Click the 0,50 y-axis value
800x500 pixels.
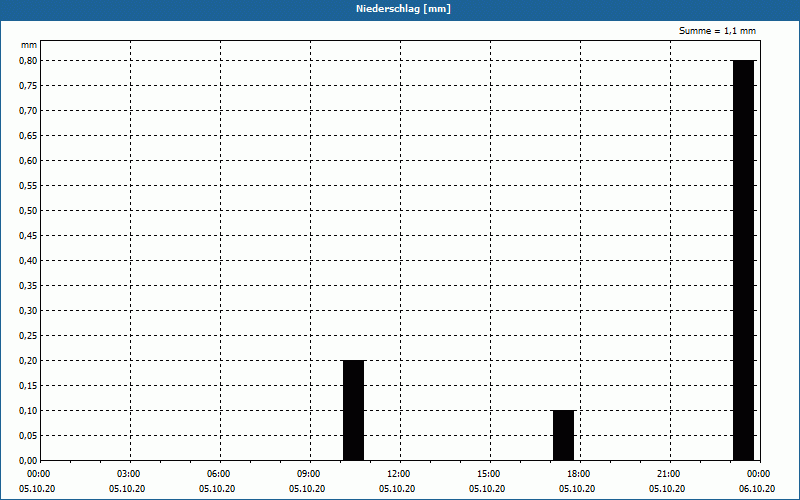click(28, 211)
